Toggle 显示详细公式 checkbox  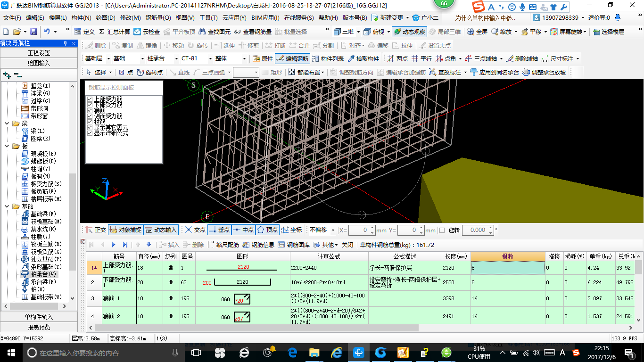pyautogui.click(x=90, y=133)
